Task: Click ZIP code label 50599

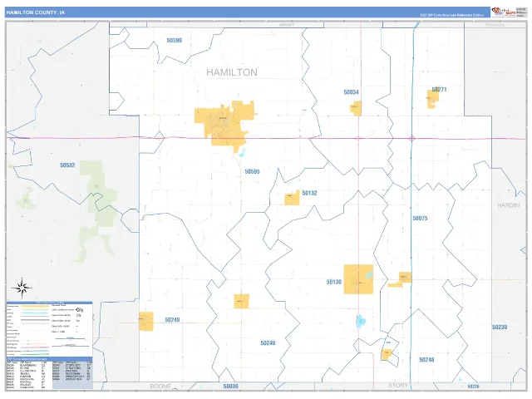Action: 174,41
